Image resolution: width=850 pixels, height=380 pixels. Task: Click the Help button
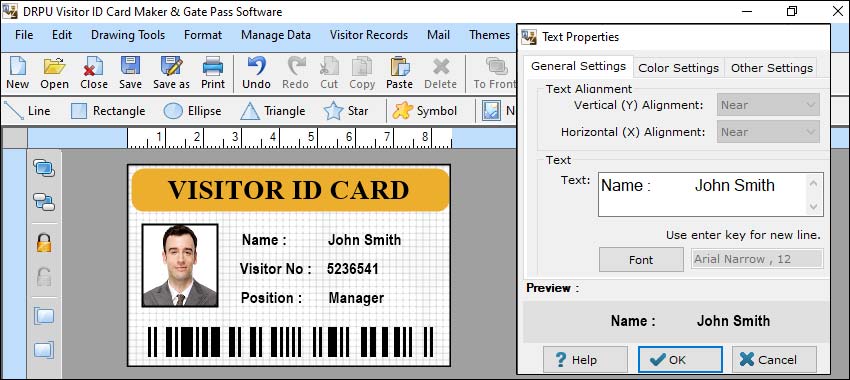585,360
